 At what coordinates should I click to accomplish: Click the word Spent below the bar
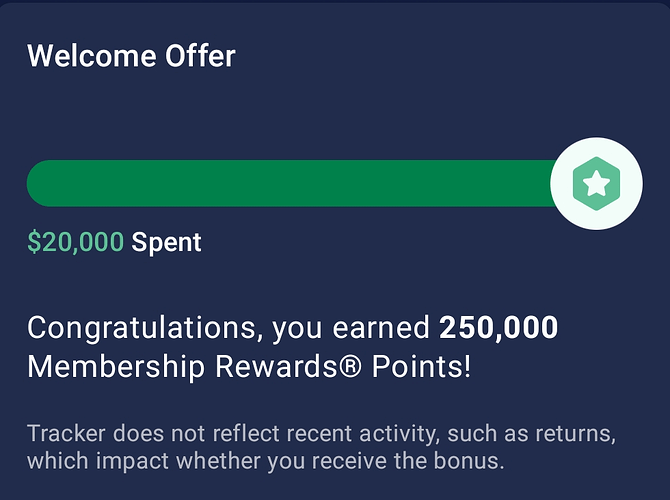pos(167,241)
